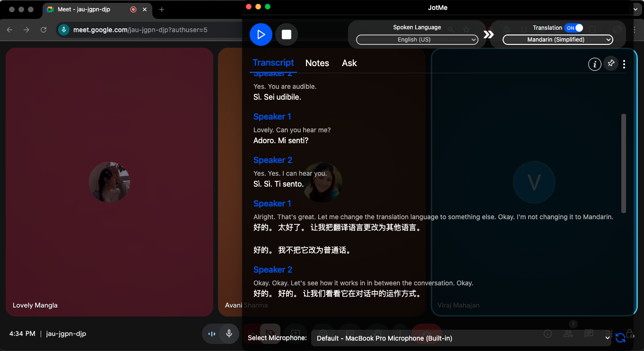
Task: Switch to the Notes tab
Action: coord(317,63)
